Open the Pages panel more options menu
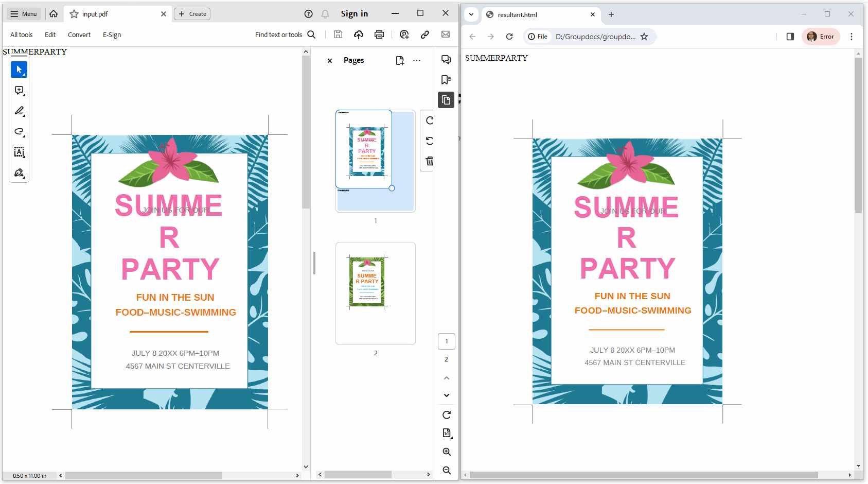This screenshot has height=484, width=868. (417, 60)
